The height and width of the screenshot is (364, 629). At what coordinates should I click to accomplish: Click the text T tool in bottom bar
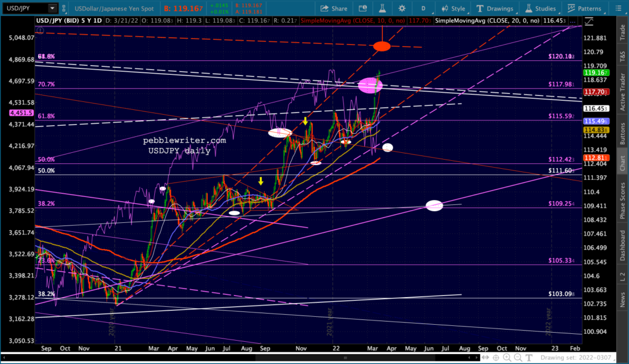point(529,357)
